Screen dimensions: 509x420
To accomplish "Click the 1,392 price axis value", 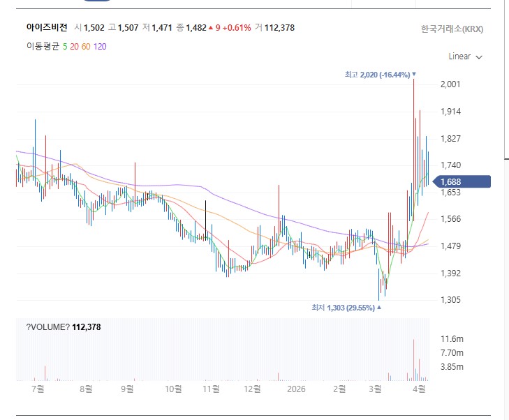I will click(450, 273).
